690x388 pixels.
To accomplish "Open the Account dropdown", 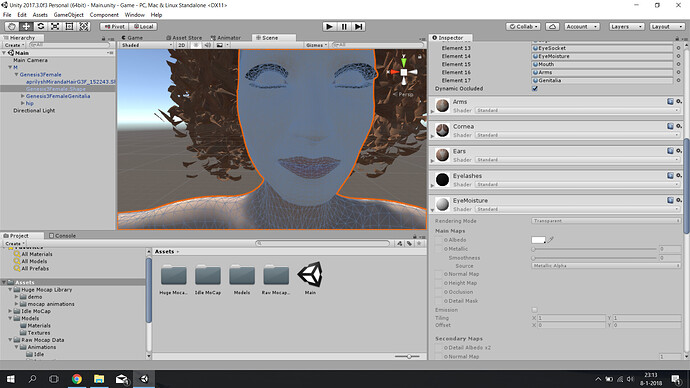I will (x=582, y=26).
